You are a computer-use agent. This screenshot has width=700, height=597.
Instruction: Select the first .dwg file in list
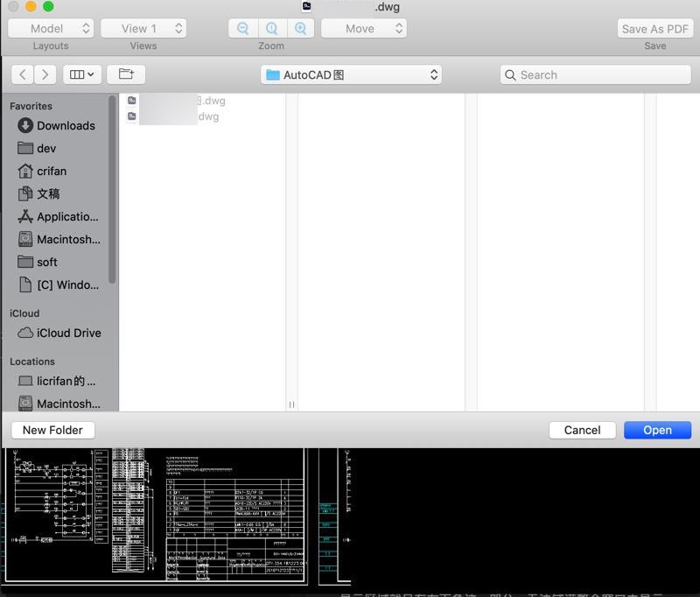(176, 101)
